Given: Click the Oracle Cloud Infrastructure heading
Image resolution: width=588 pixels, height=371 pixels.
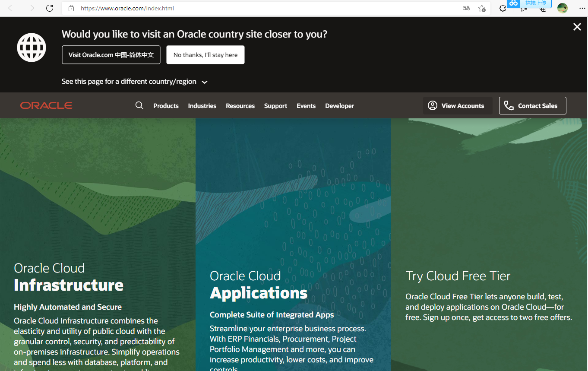Looking at the screenshot, I should (x=69, y=277).
